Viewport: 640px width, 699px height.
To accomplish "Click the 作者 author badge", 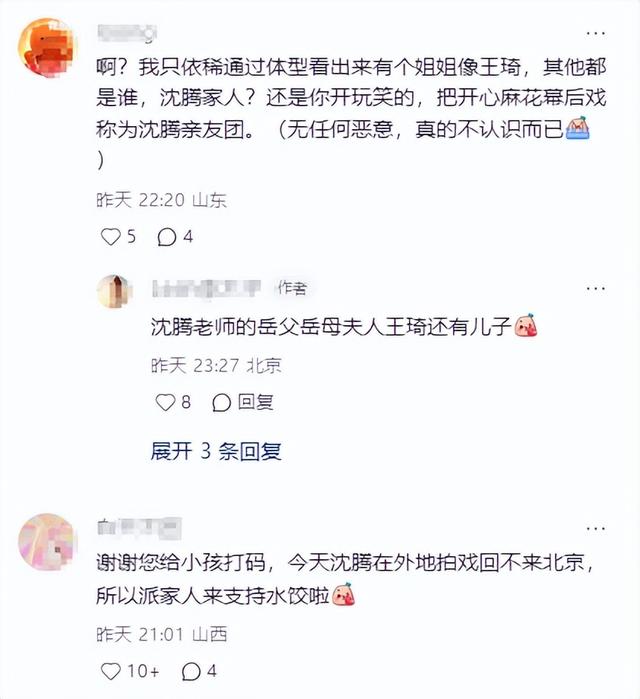I will [292, 288].
